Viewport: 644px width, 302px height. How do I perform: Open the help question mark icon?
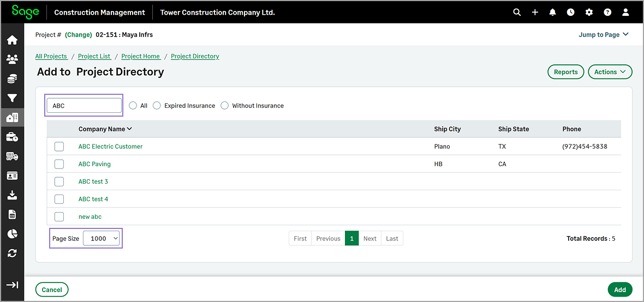coord(607,13)
